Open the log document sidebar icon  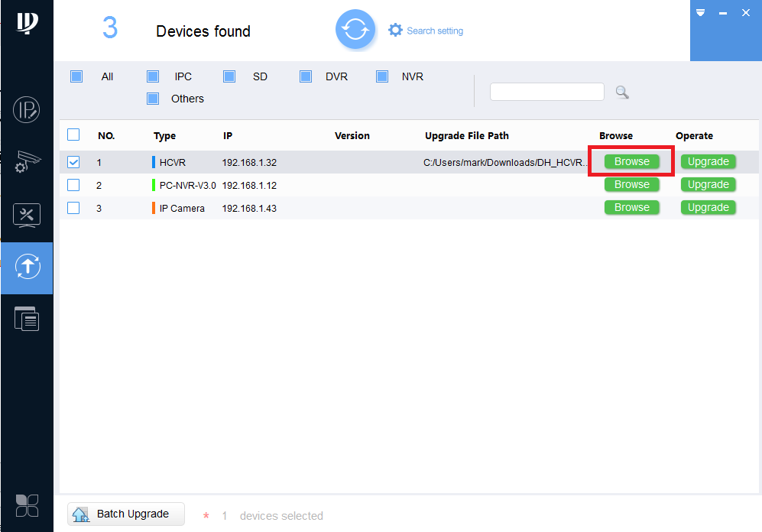coord(27,319)
